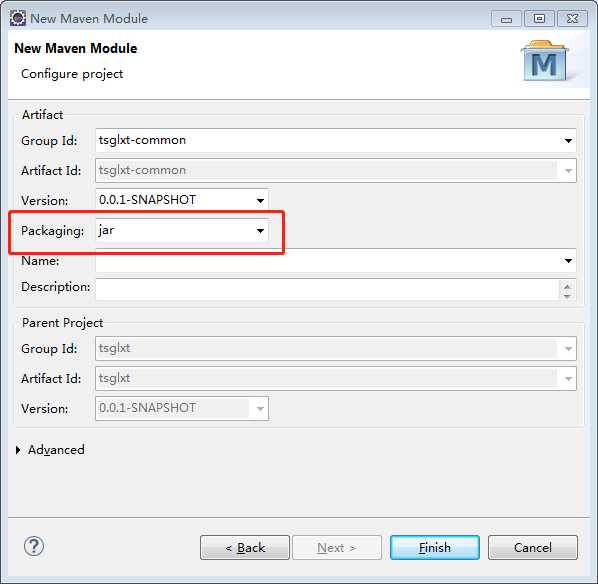The image size is (598, 584).
Task: Open Parent Project Artifact Id dropdown arrow
Action: coord(568,378)
